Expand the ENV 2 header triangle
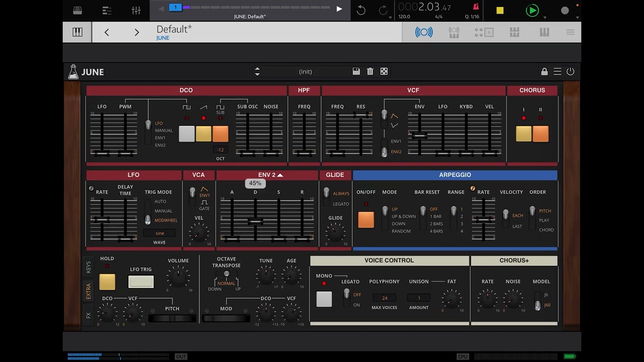This screenshot has height=362, width=644. [280, 175]
